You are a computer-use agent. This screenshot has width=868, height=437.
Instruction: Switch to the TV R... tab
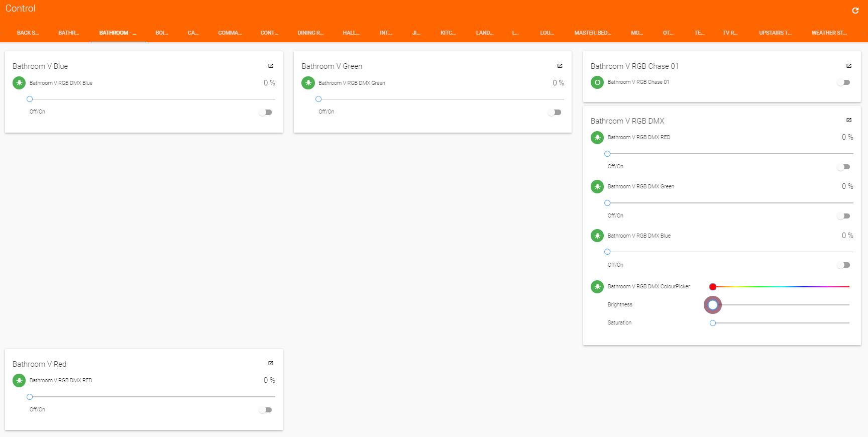click(x=730, y=33)
